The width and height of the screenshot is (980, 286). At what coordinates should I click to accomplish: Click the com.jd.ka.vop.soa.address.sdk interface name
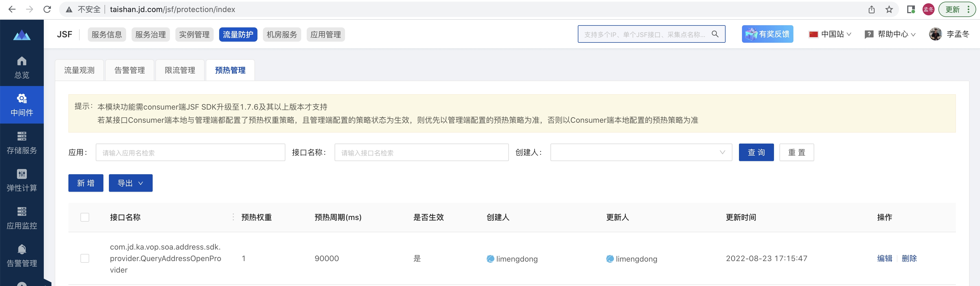click(166, 259)
